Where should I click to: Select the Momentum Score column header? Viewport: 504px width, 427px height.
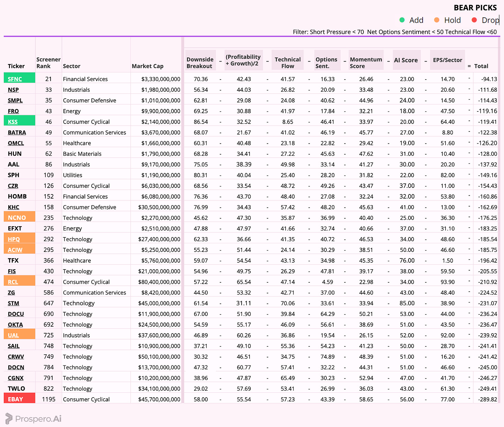click(x=366, y=63)
